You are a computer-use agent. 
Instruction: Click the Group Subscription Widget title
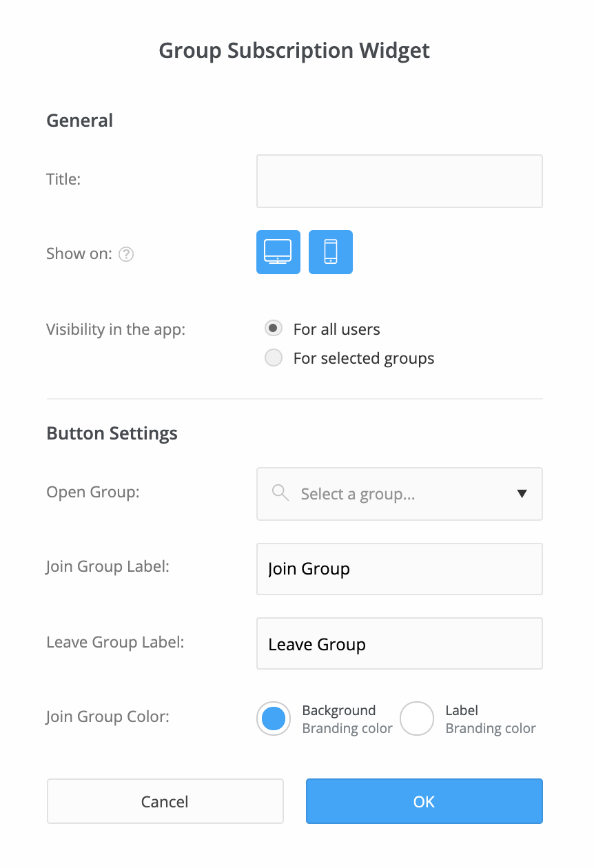(x=294, y=50)
